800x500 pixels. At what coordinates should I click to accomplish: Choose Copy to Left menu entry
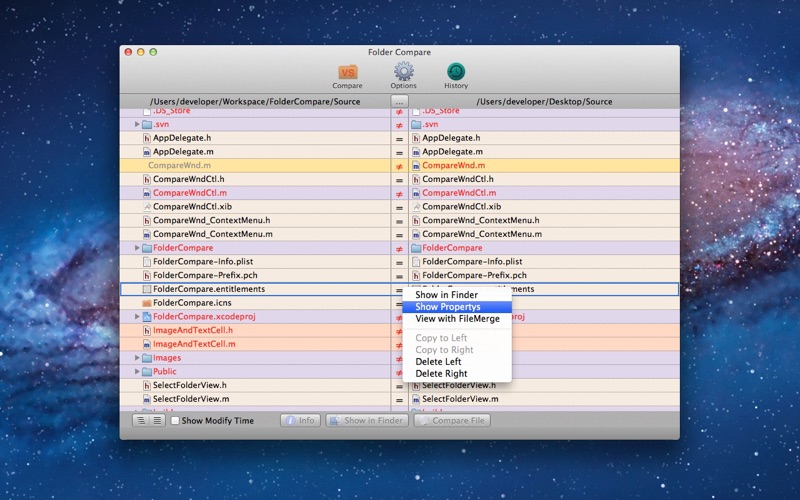457,338
